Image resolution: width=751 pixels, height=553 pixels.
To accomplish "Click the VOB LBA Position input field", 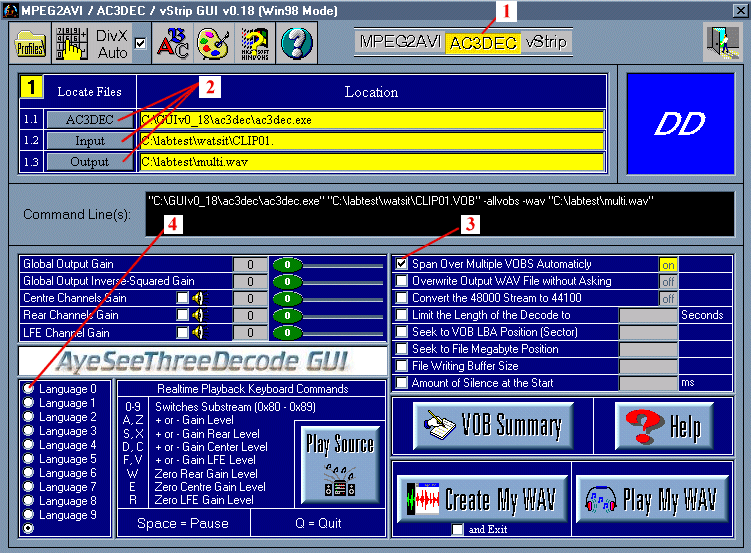I will click(x=649, y=332).
